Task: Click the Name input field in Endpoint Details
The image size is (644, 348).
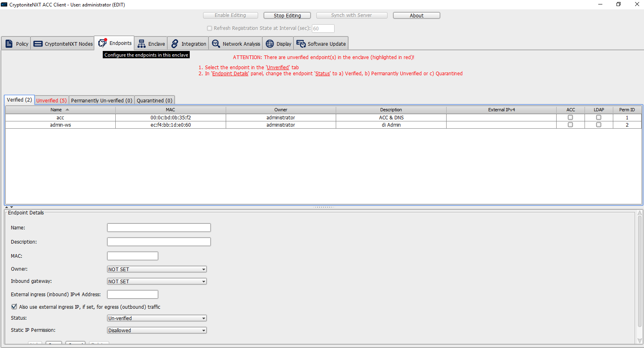Action: coord(159,228)
